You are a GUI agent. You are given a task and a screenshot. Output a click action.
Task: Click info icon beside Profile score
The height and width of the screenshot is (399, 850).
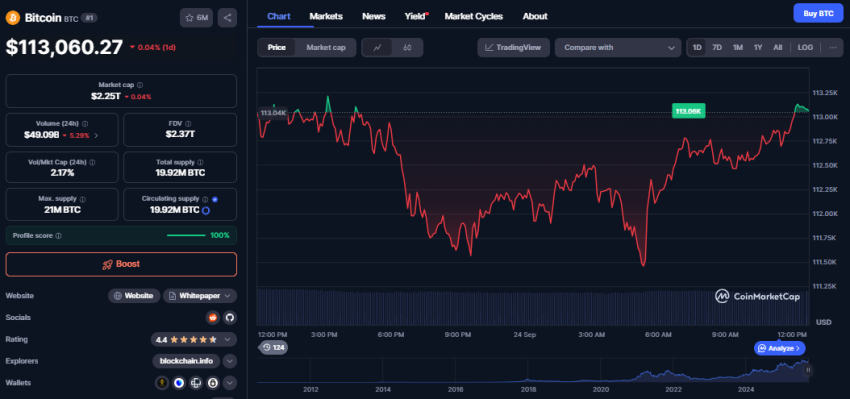(x=59, y=236)
